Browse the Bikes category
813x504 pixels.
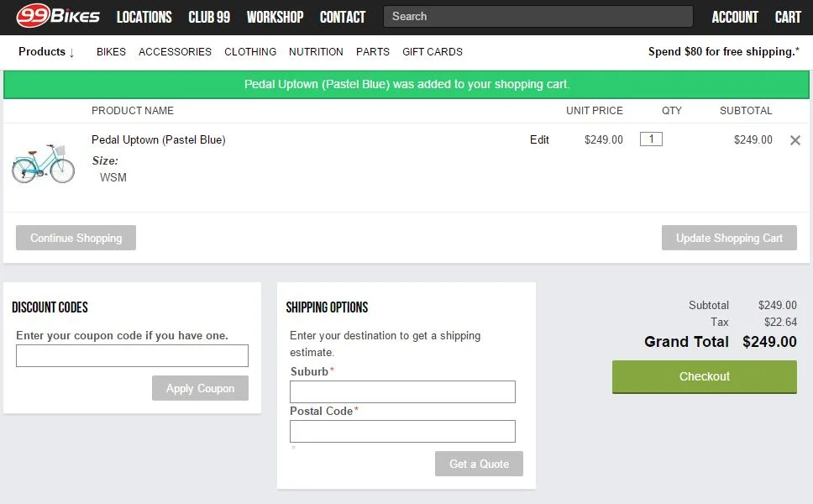[x=111, y=52]
